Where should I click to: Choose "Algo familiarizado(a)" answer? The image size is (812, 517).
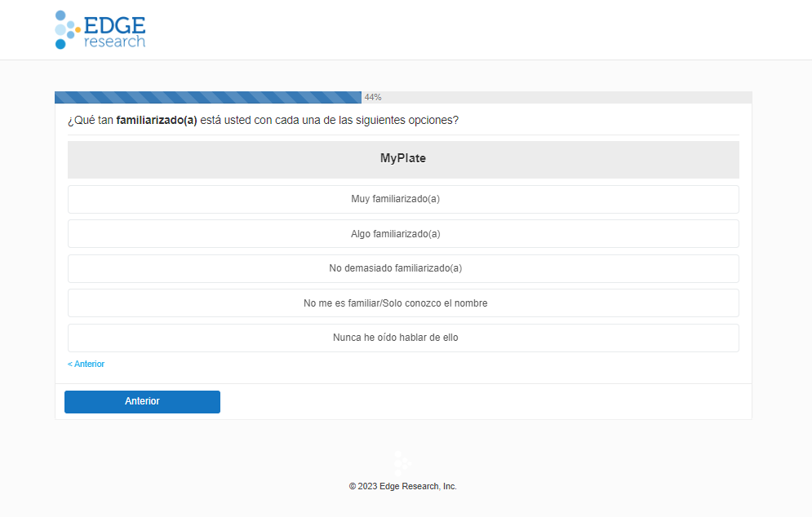pos(403,234)
